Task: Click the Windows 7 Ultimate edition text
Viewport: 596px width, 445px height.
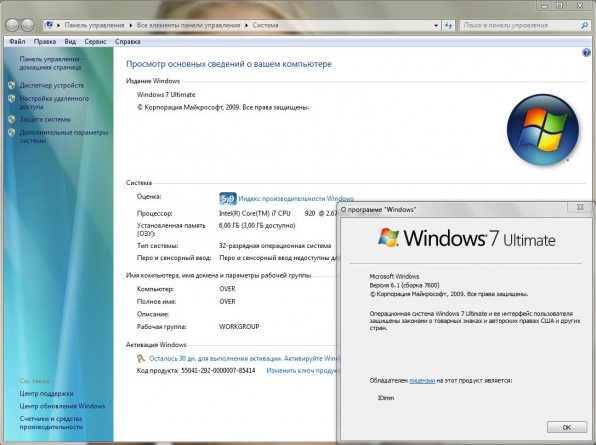Action: [166, 95]
